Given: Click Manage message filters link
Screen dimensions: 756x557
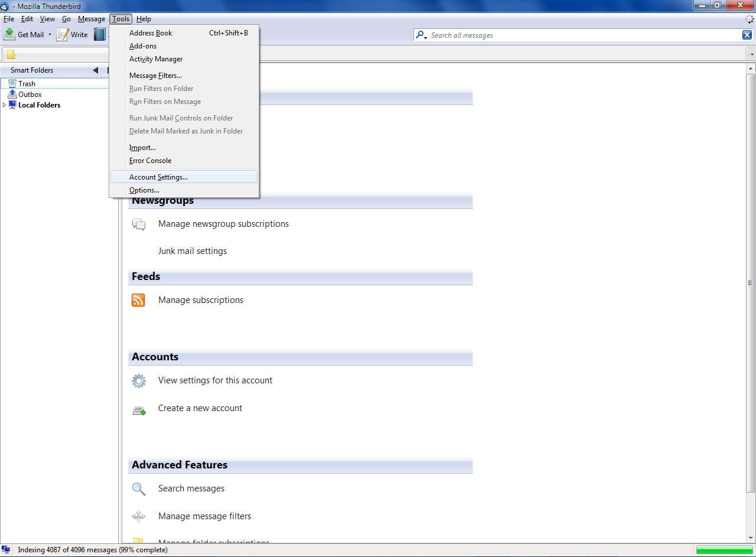Looking at the screenshot, I should [205, 516].
